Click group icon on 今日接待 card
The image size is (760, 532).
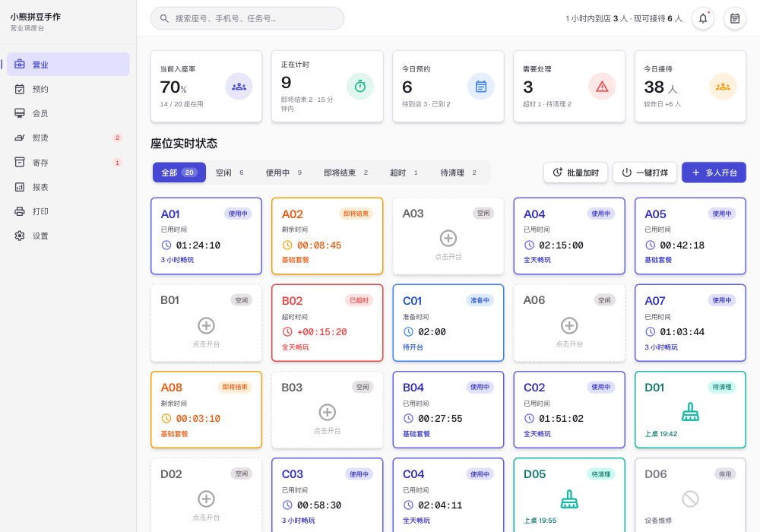coord(724,86)
